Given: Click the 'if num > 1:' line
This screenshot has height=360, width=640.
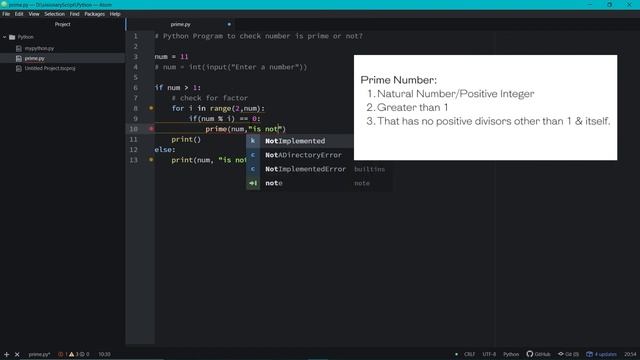Looking at the screenshot, I should (178, 88).
